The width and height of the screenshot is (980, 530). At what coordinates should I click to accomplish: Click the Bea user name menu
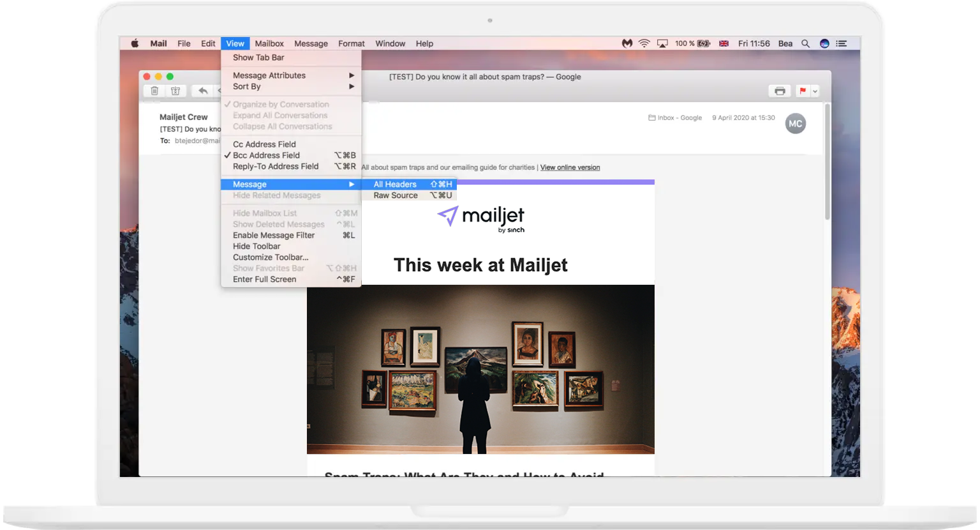pos(785,43)
